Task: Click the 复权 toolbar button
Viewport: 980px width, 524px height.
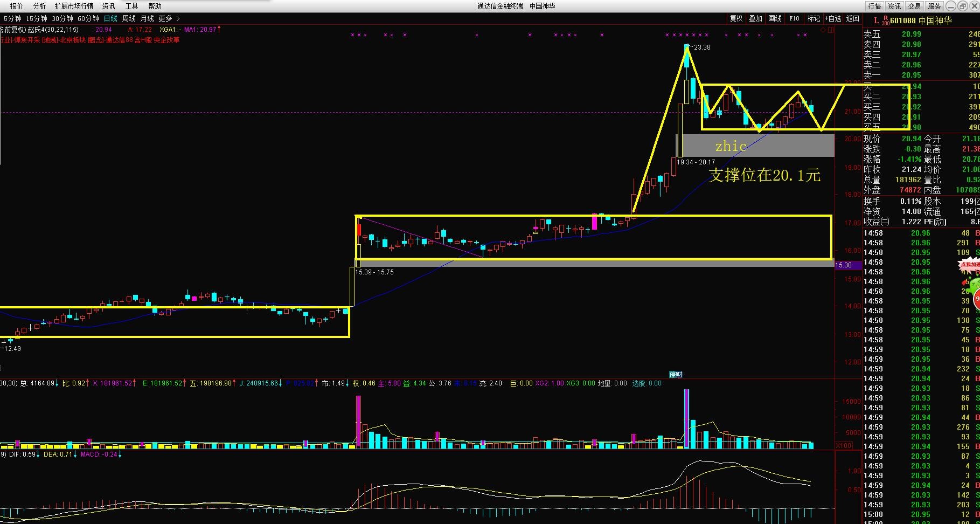Action: [x=736, y=18]
